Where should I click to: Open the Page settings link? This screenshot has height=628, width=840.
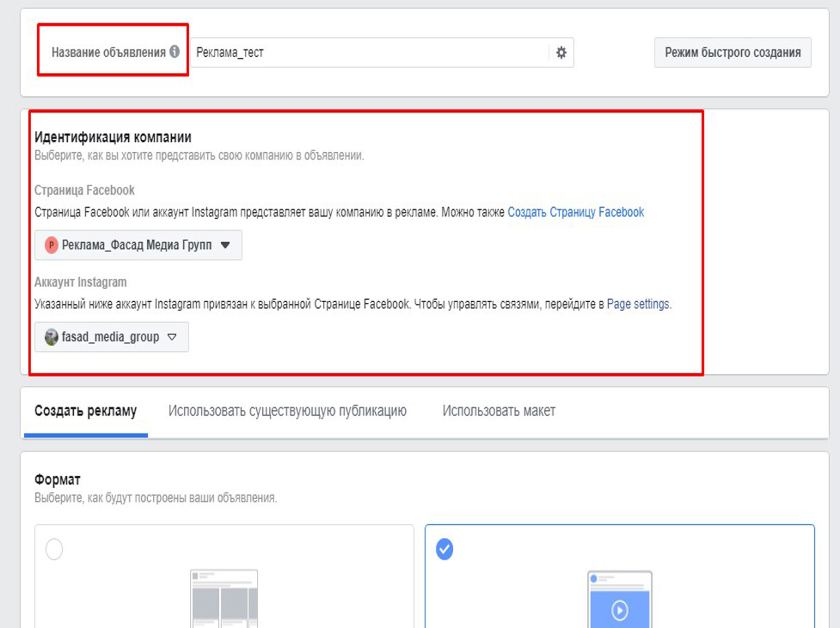click(638, 304)
